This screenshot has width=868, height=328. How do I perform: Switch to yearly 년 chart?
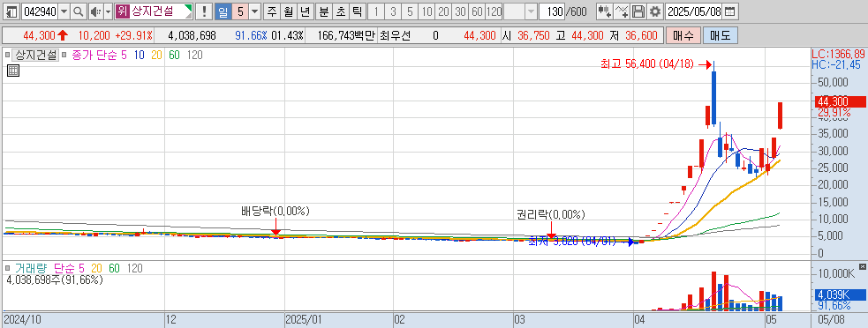(305, 11)
